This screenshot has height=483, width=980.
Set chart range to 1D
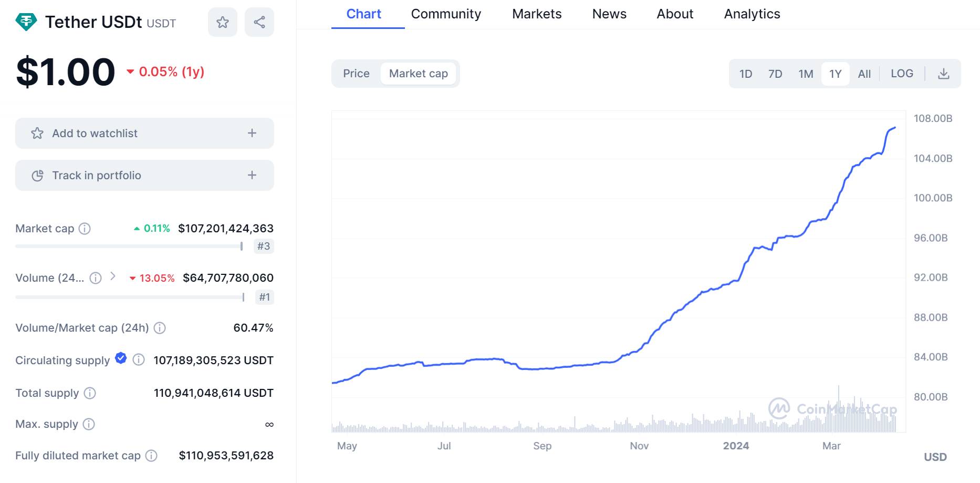click(746, 74)
